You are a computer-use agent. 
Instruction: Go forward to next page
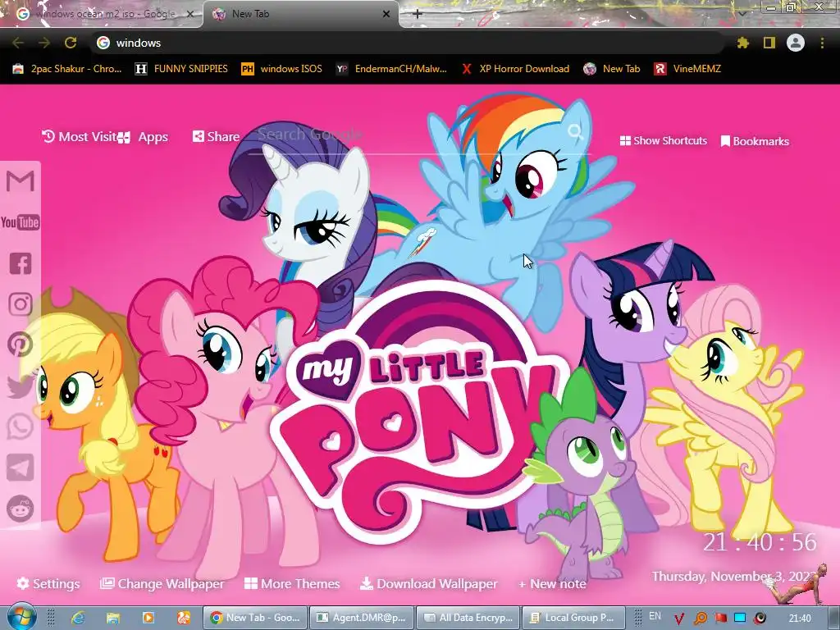pos(44,43)
